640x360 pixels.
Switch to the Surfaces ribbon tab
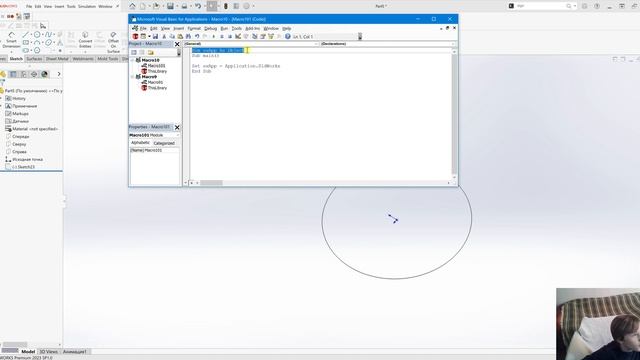[34, 59]
